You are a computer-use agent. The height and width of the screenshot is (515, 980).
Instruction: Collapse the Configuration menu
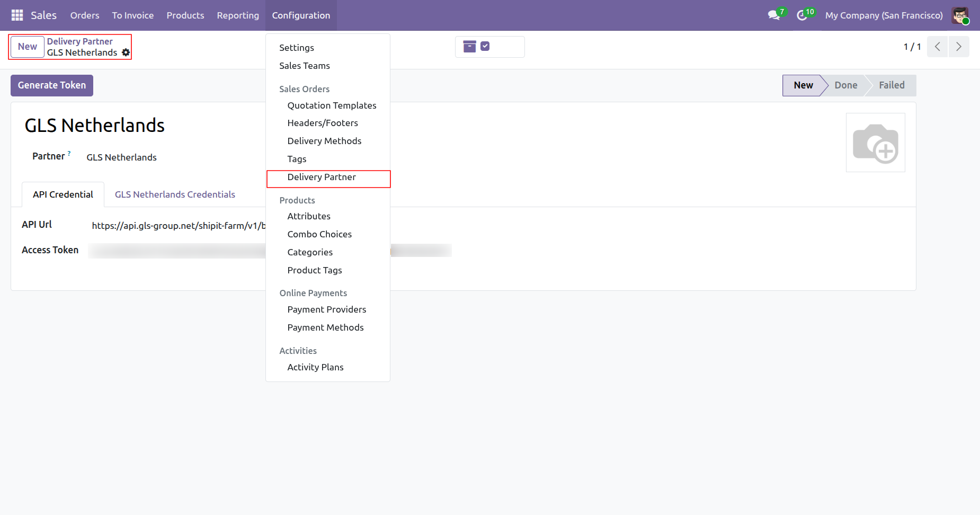click(301, 15)
